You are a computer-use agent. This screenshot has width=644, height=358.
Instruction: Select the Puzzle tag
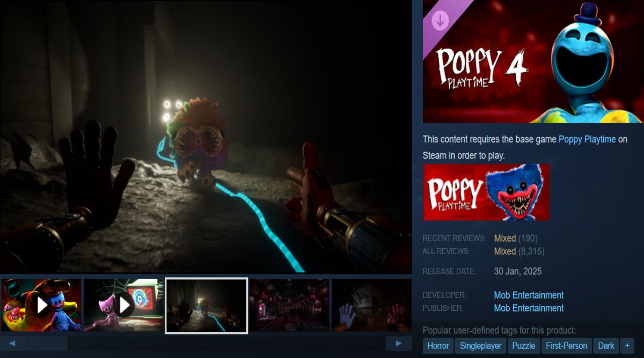[523, 346]
